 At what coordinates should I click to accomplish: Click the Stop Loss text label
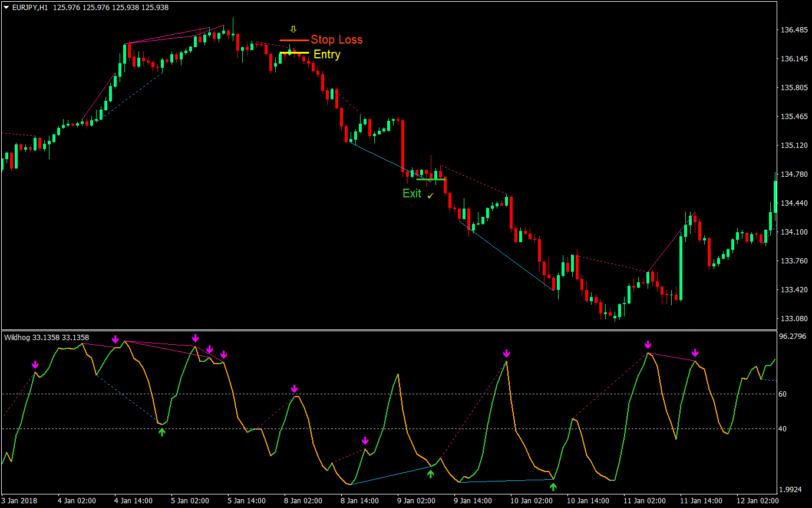point(338,39)
